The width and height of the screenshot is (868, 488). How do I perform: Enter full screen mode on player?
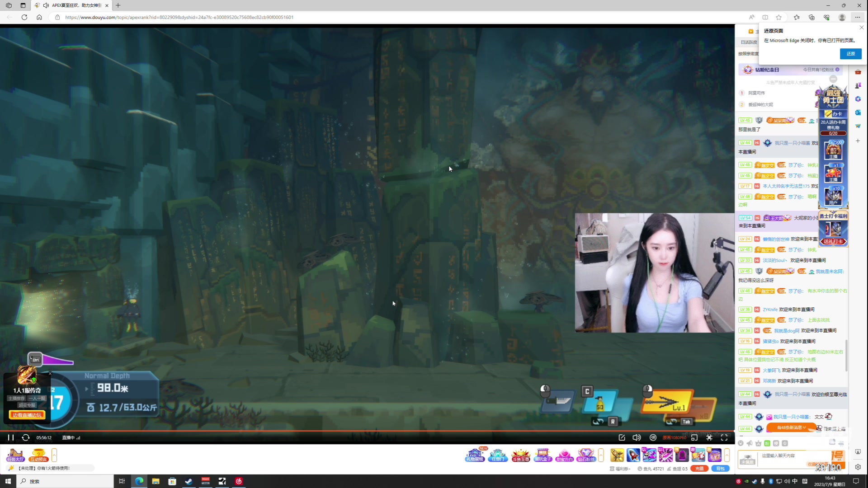pyautogui.click(x=724, y=437)
